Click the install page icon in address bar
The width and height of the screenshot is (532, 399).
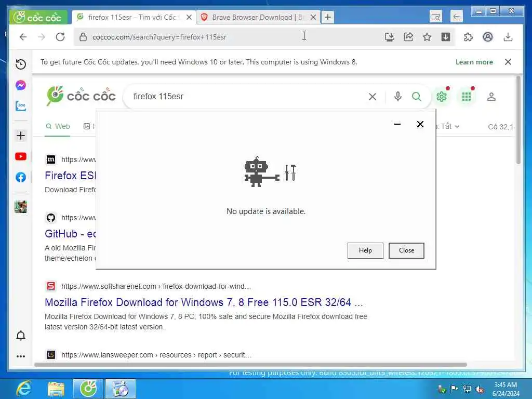coord(390,37)
